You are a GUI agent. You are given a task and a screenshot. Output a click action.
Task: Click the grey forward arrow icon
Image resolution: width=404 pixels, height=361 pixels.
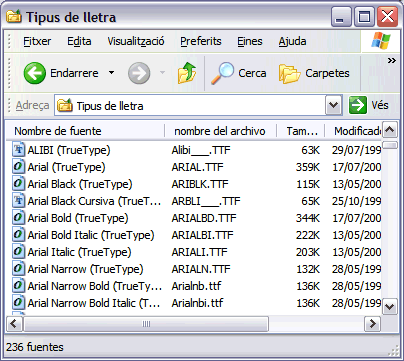[139, 73]
